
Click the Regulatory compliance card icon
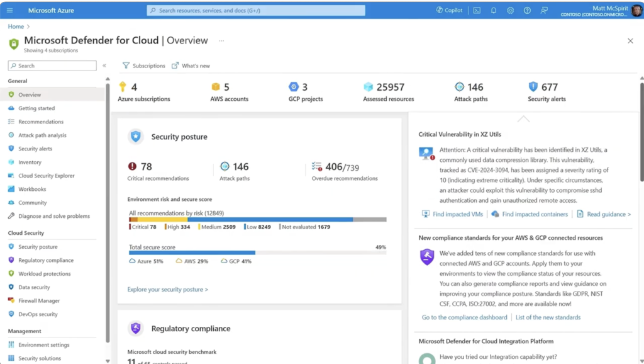(136, 328)
